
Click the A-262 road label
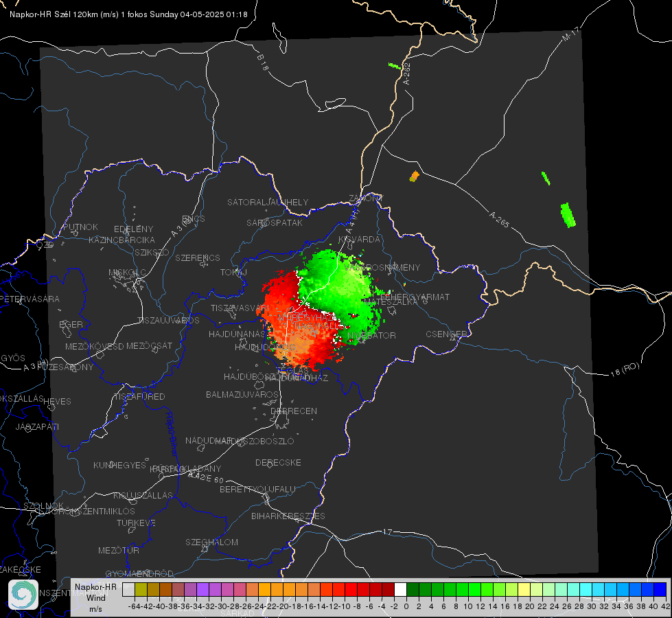407,73
